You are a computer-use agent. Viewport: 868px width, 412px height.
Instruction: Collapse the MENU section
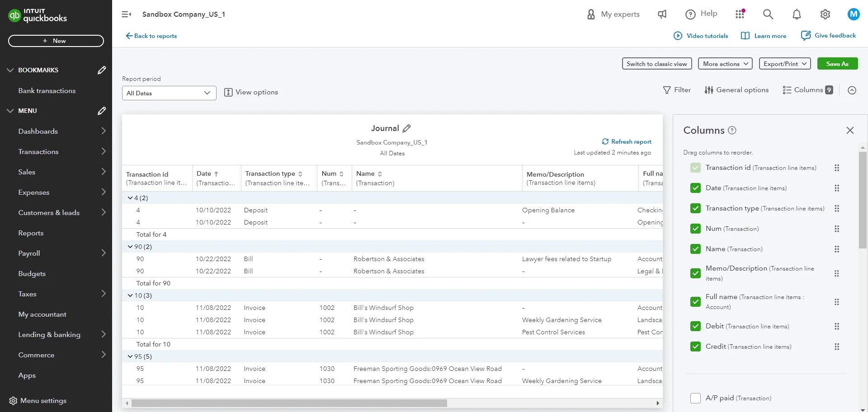pos(10,111)
